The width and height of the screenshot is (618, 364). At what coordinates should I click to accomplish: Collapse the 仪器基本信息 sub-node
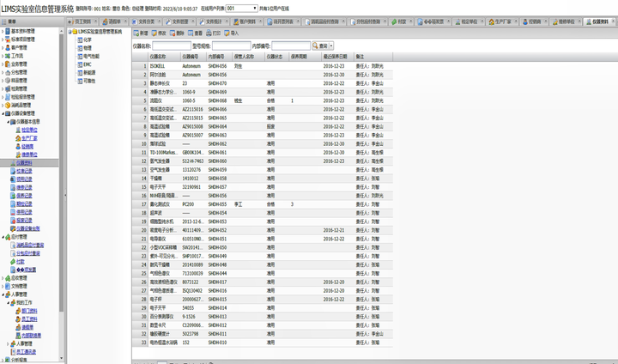tap(8, 122)
